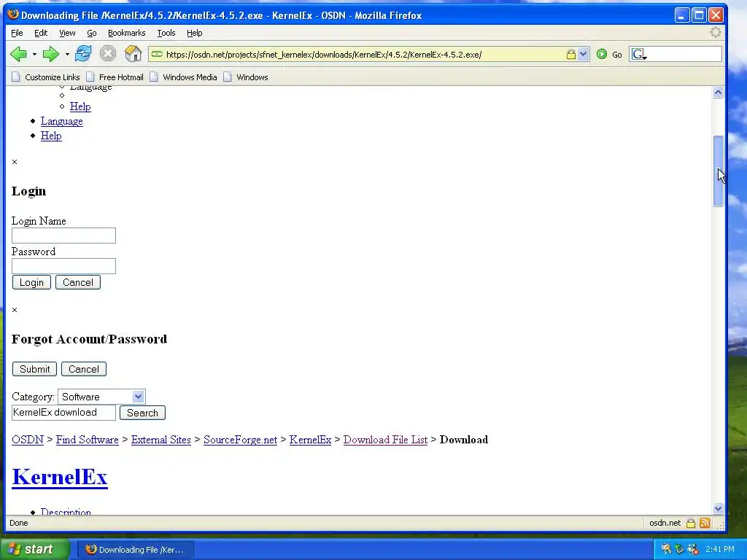Open the Edit menu
The image size is (747, 560).
(x=41, y=33)
